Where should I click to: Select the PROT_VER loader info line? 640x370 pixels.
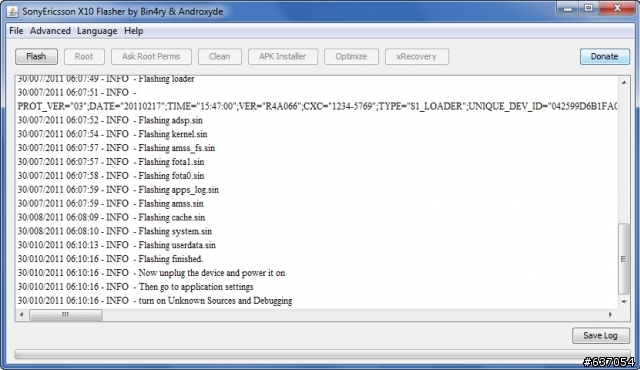[317, 106]
